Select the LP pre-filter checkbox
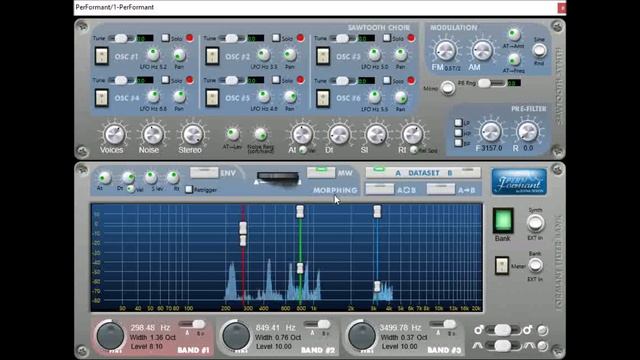The width and height of the screenshot is (640, 360). click(458, 122)
